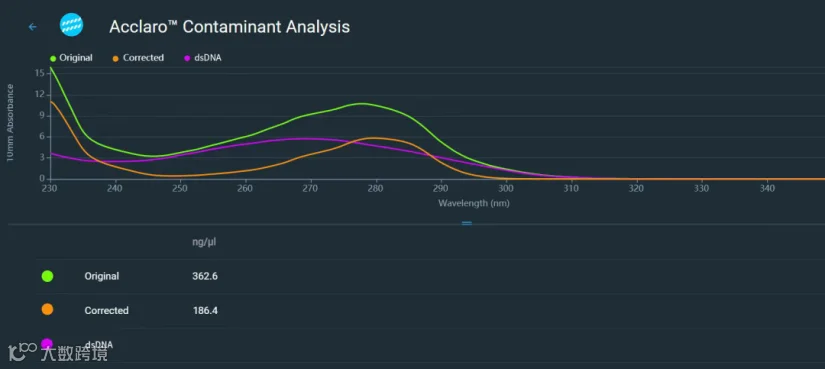Click the Acclaro Contaminant Analysis title
The height and width of the screenshot is (369, 825).
[229, 27]
